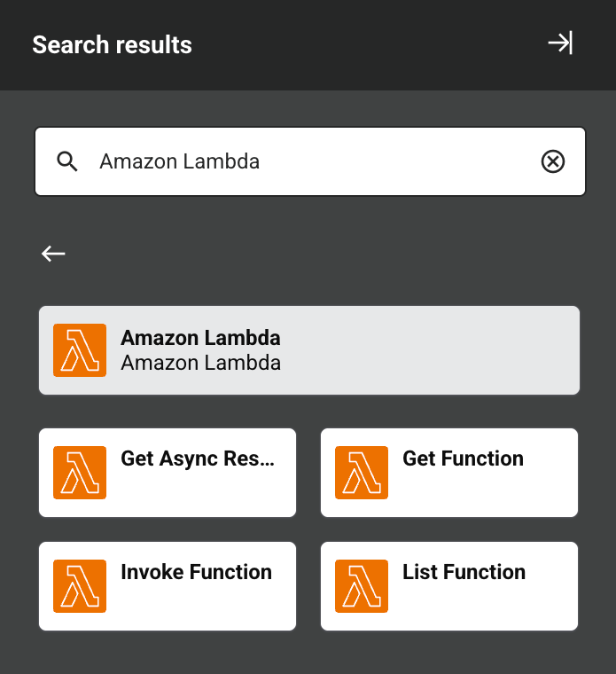Click the Lambda icon beside List Function
This screenshot has height=674, width=616.
362,586
